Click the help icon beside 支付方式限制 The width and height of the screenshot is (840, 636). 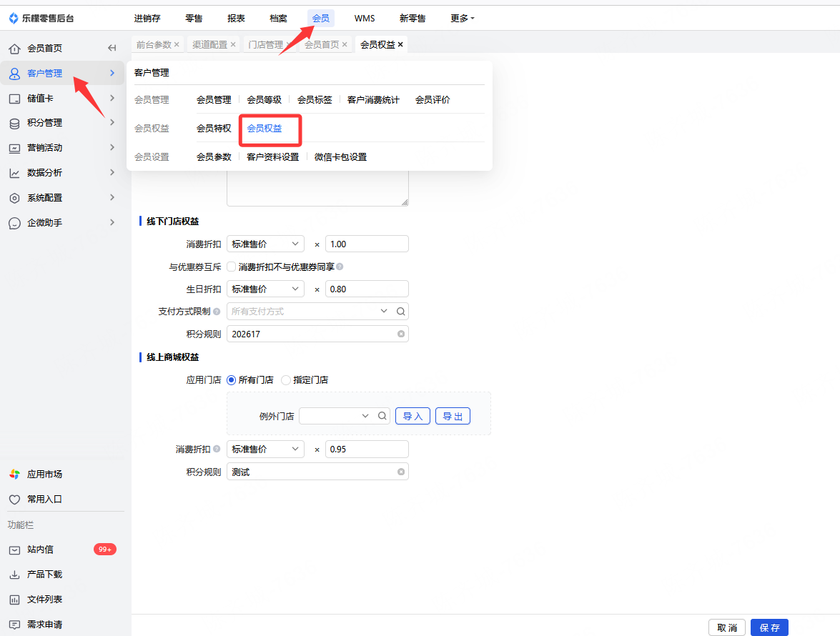click(x=217, y=311)
